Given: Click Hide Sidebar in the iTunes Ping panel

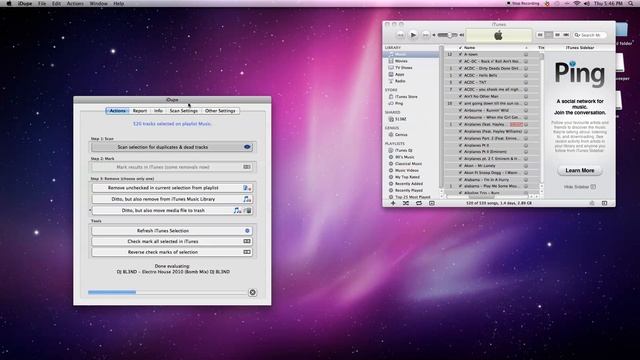Looking at the screenshot, I should (x=580, y=187).
